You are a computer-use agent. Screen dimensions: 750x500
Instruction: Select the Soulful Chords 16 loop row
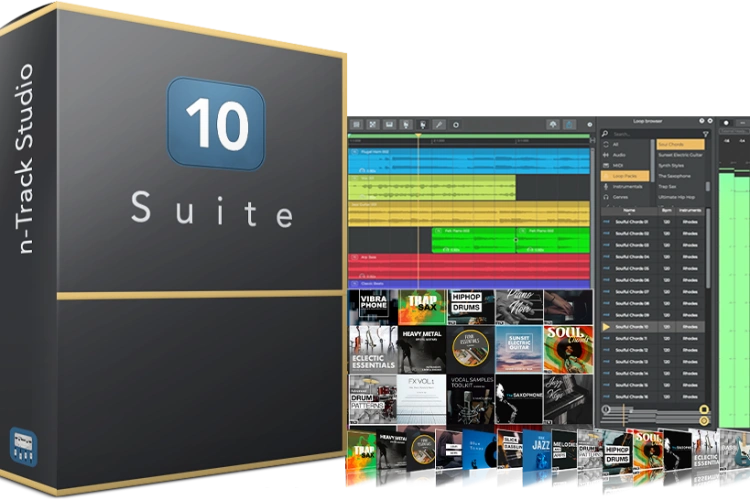[x=652, y=397]
